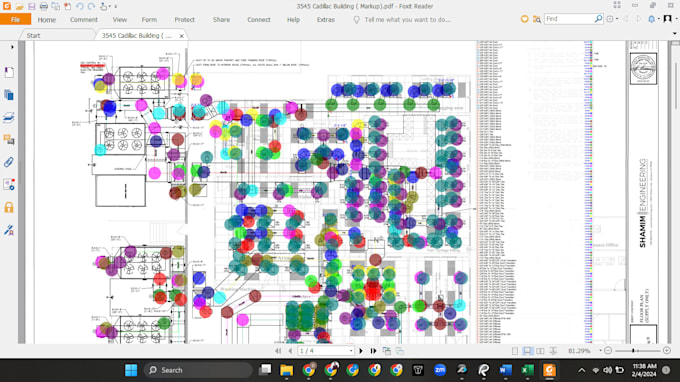The height and width of the screenshot is (382, 680).
Task: Click the Redo arrow icon
Action: pyautogui.click(x=92, y=6)
